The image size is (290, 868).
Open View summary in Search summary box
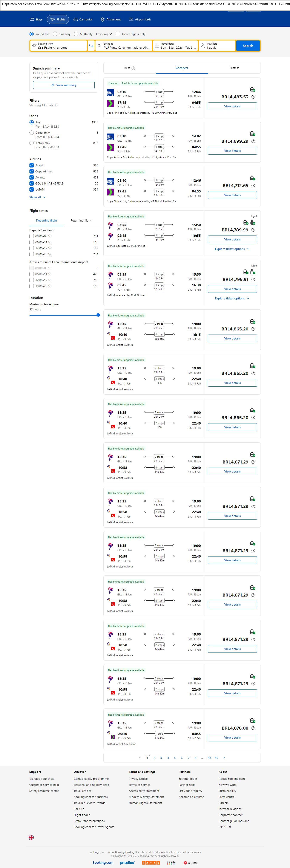click(x=64, y=85)
